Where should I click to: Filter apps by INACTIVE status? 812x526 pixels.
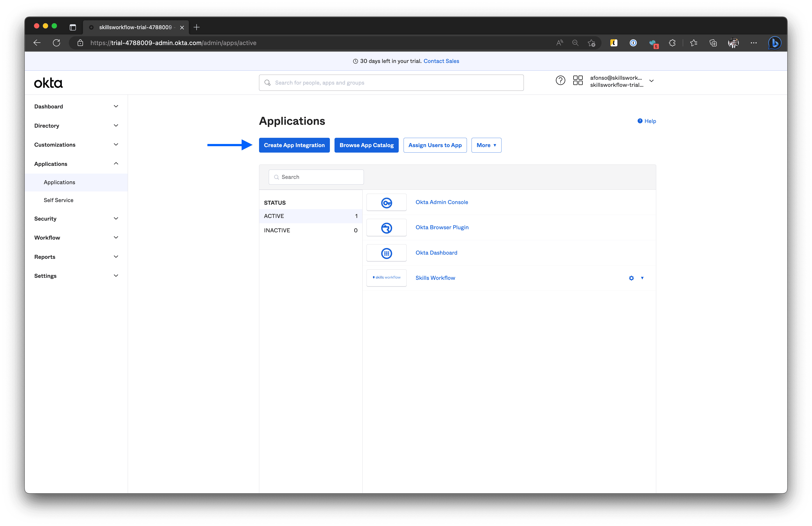pyautogui.click(x=310, y=230)
